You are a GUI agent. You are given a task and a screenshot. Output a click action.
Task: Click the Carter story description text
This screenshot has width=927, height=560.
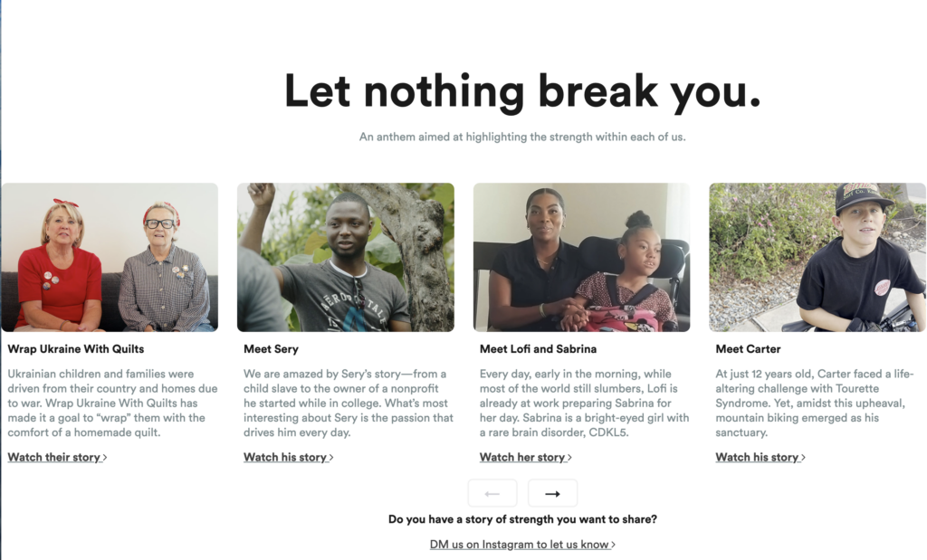click(x=815, y=403)
